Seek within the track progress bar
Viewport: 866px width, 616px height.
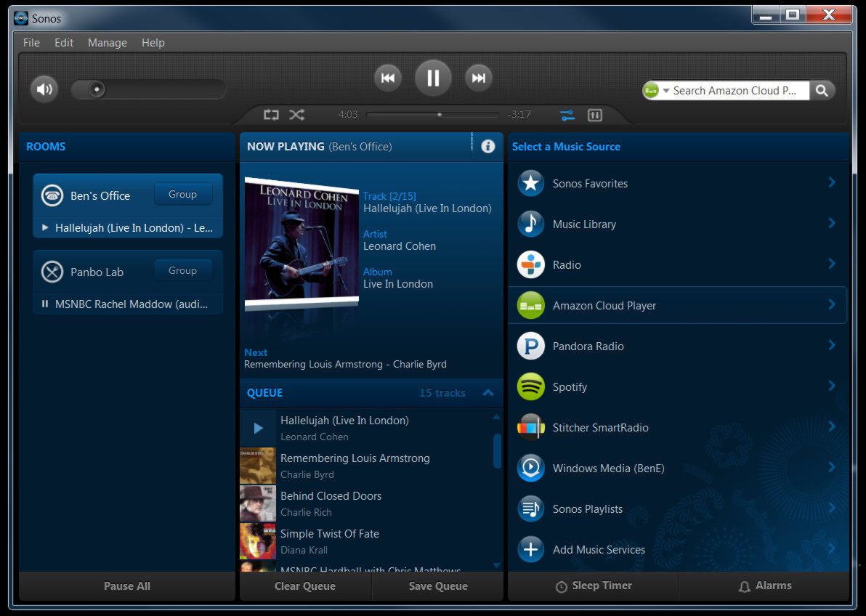(433, 115)
